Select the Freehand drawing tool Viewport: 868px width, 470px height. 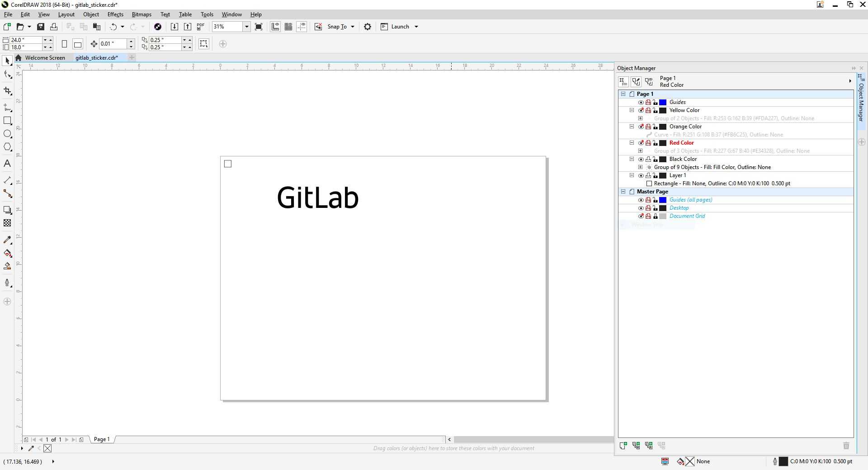pos(7,107)
